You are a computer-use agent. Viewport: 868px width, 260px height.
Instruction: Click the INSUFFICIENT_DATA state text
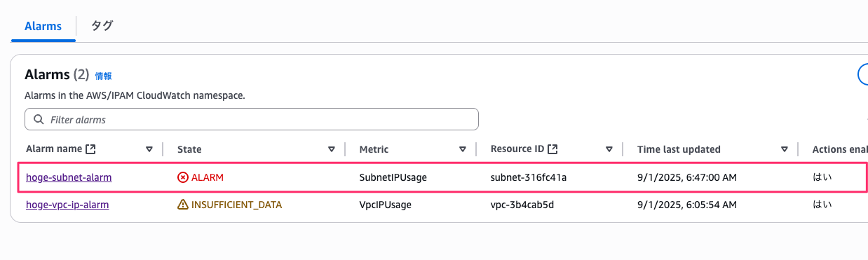(236, 205)
